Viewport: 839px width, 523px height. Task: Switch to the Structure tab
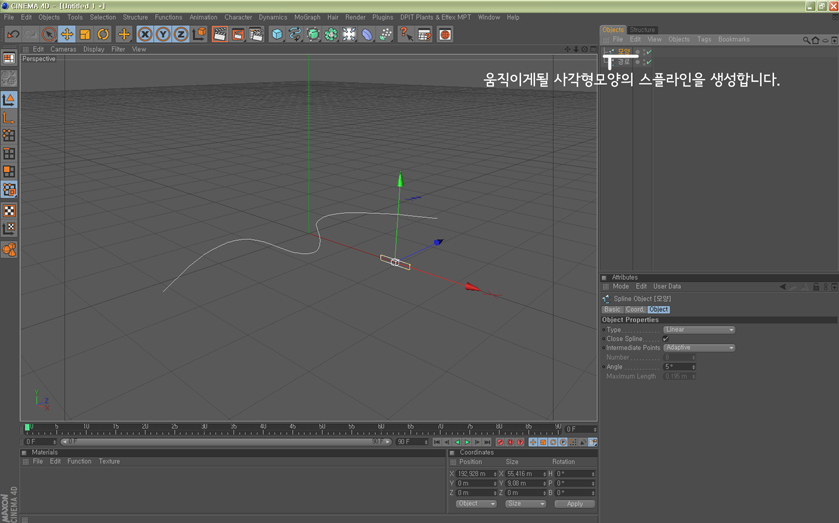642,29
